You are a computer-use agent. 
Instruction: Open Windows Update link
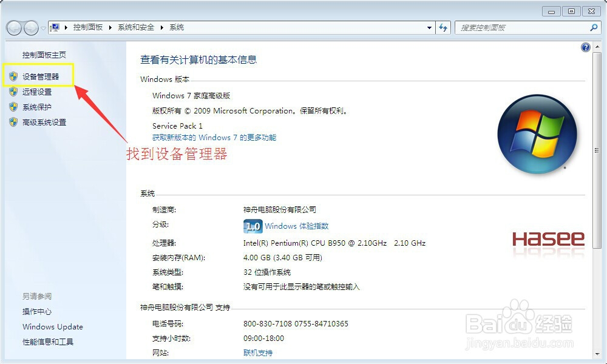pos(53,327)
